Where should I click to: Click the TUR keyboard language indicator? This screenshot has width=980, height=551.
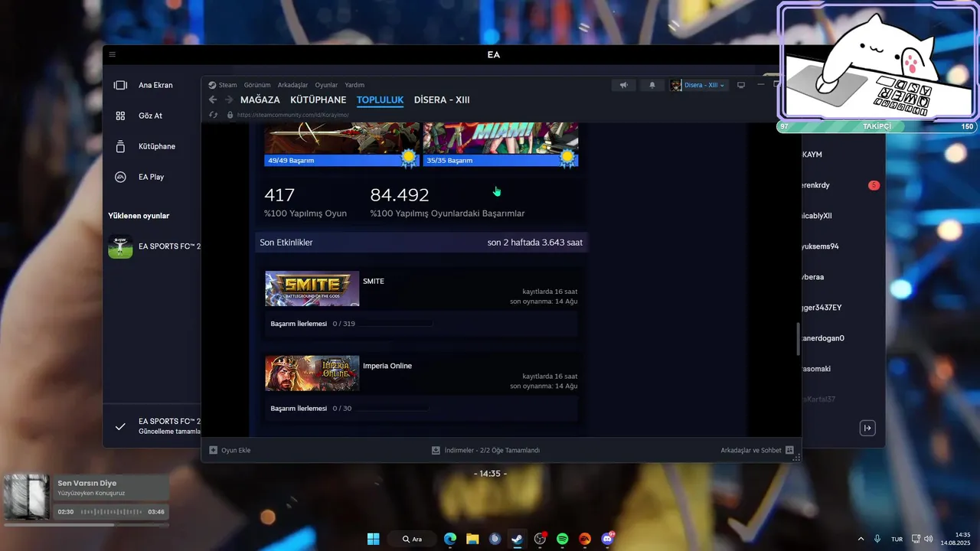(x=897, y=539)
